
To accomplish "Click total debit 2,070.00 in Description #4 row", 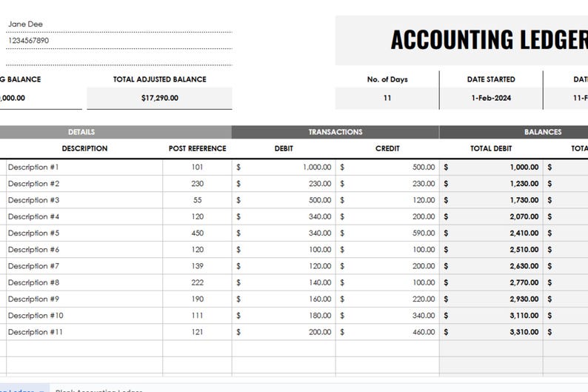I will (x=491, y=217).
